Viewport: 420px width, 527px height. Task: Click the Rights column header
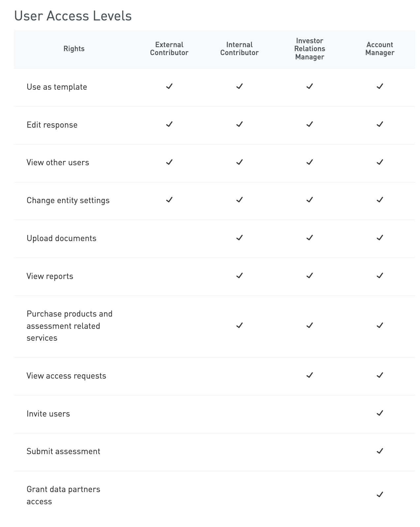[74, 49]
